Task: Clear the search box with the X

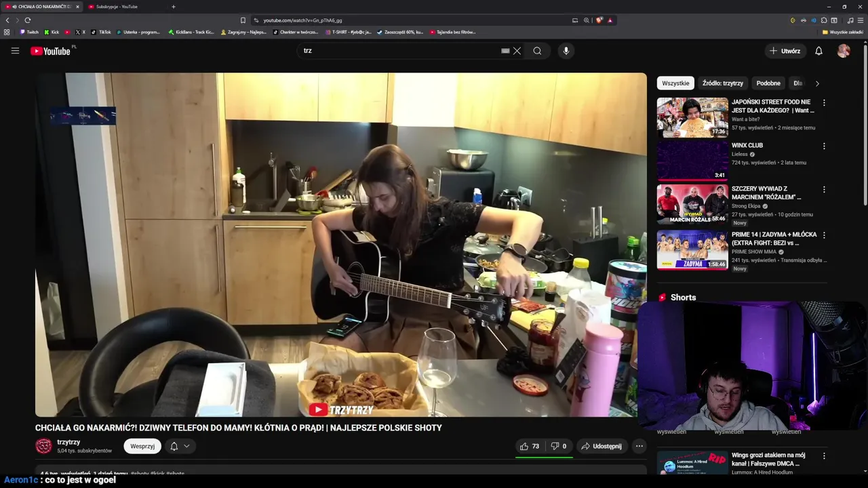Action: click(x=517, y=51)
